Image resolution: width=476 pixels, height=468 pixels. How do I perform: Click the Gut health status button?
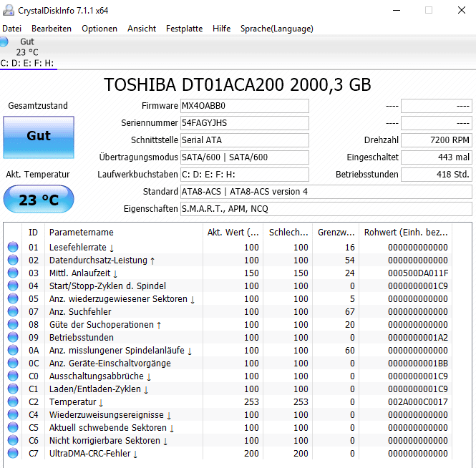(39, 137)
